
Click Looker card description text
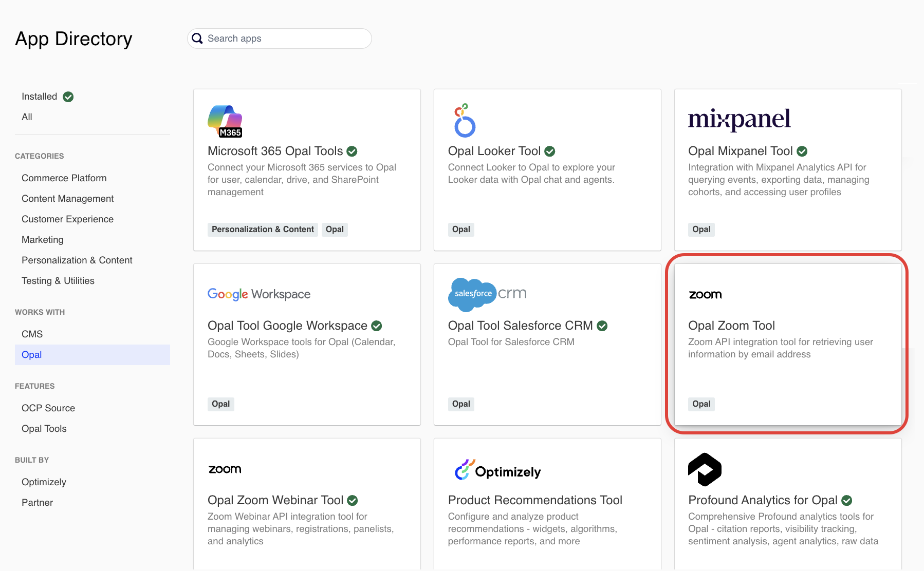click(x=531, y=174)
